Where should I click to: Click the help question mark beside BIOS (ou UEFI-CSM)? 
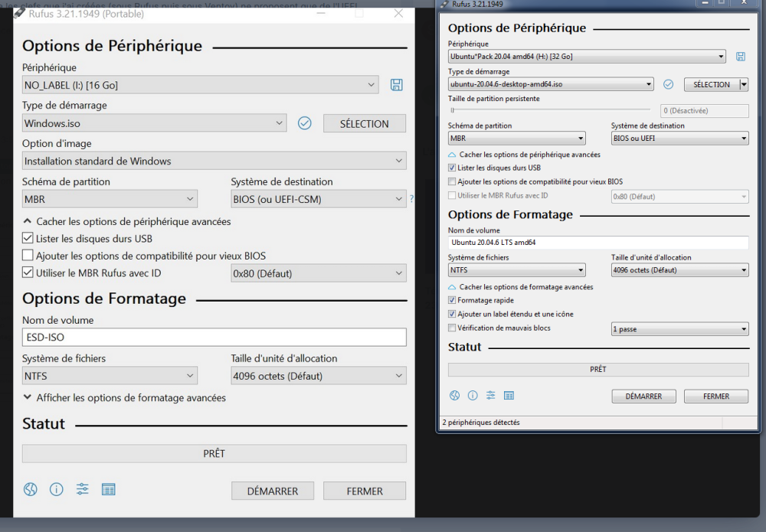pos(411,199)
